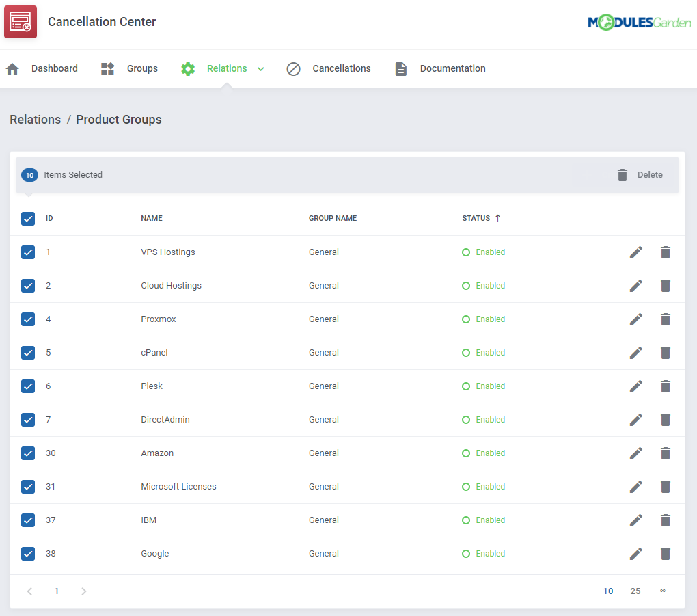Go to the Groups menu item
The image size is (697, 616).
coord(142,68)
